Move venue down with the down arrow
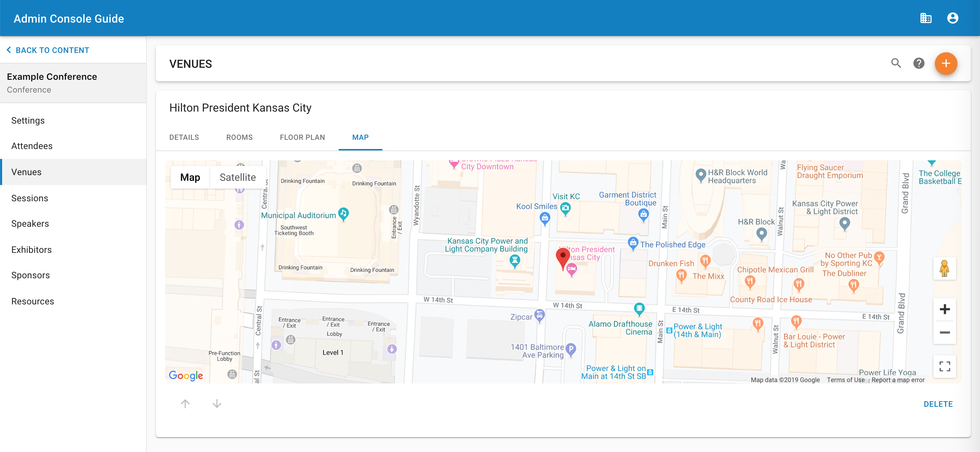This screenshot has width=980, height=452. coord(217,403)
